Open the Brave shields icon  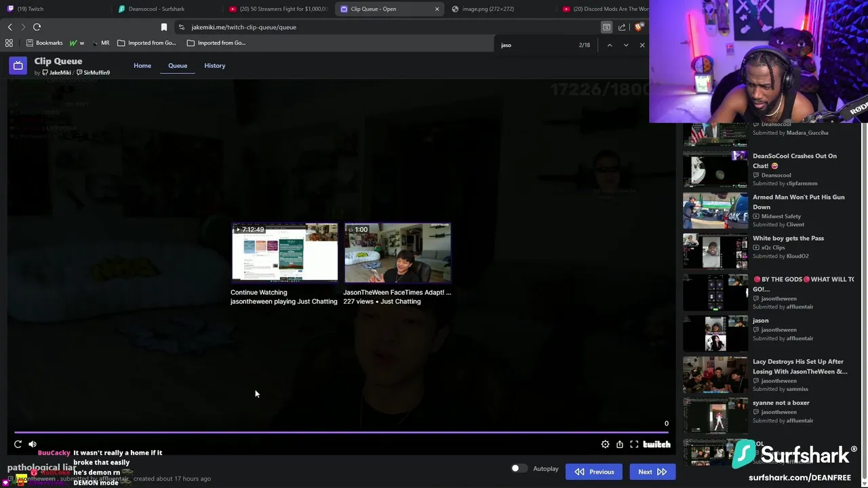click(637, 27)
